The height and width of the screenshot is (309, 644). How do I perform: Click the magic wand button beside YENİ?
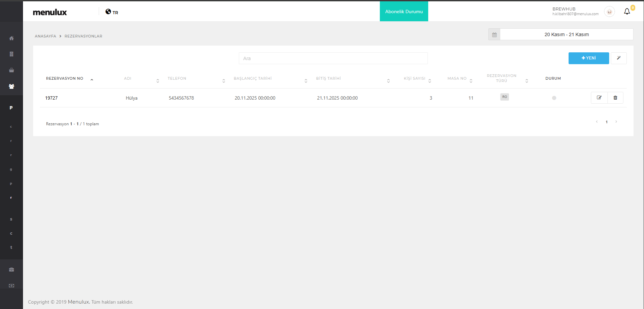click(x=619, y=58)
